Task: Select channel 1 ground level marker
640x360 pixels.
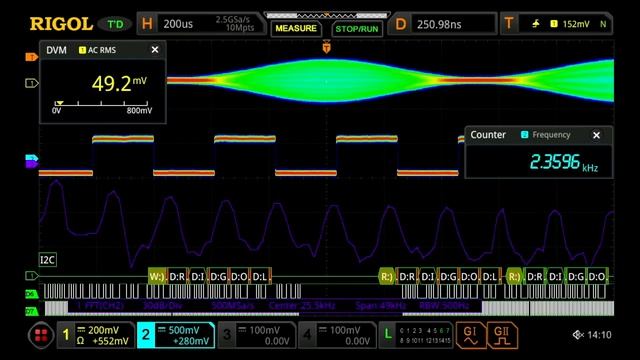Action: point(31,83)
